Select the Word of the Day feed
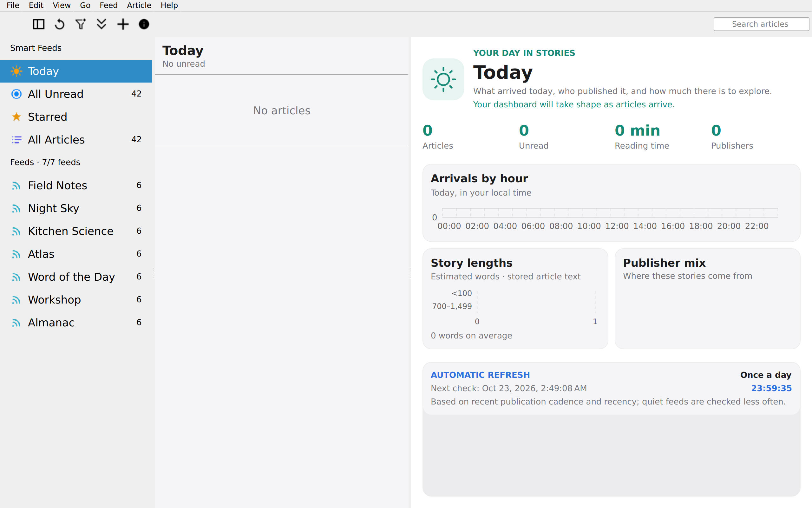 click(x=76, y=277)
